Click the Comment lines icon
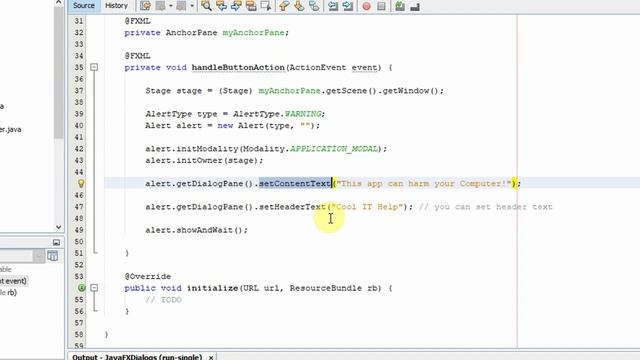640x360 pixels. 400,6
